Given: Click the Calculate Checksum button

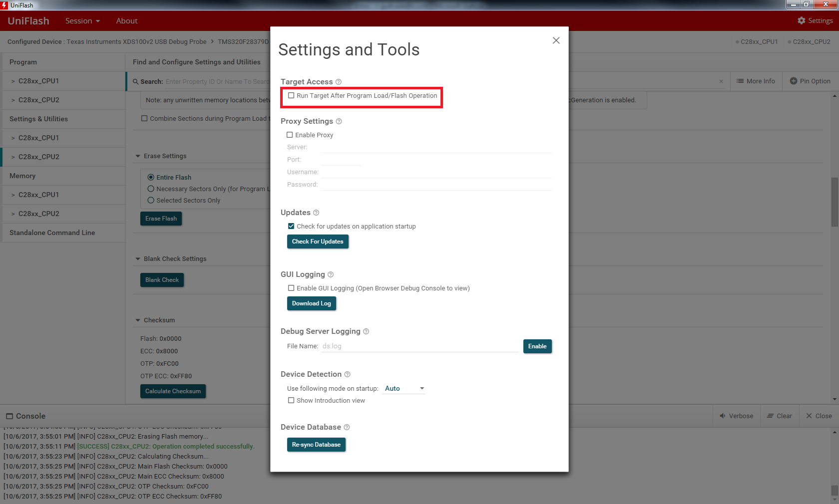Looking at the screenshot, I should tap(173, 391).
